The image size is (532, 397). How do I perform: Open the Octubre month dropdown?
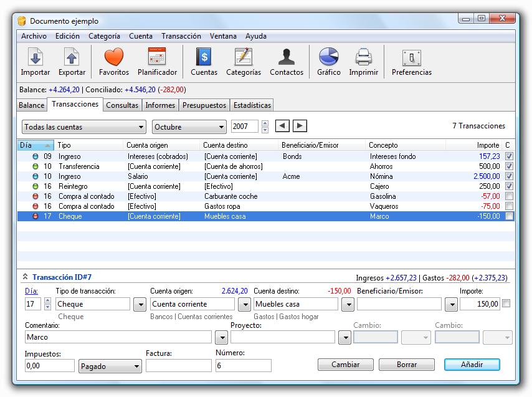click(189, 127)
